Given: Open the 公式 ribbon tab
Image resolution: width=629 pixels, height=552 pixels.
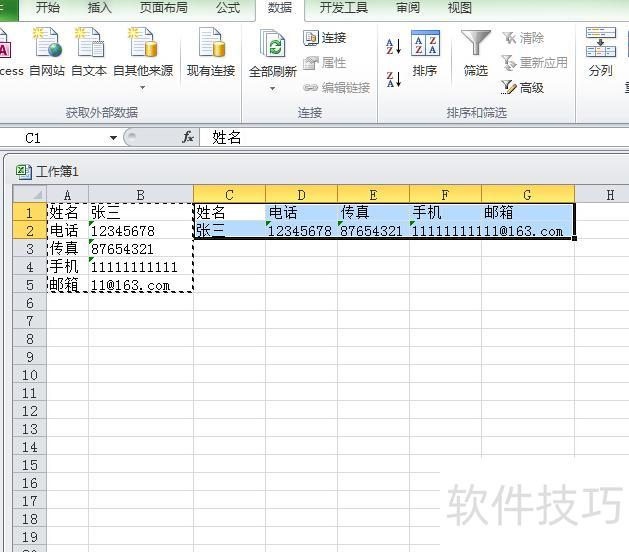Looking at the screenshot, I should (228, 8).
